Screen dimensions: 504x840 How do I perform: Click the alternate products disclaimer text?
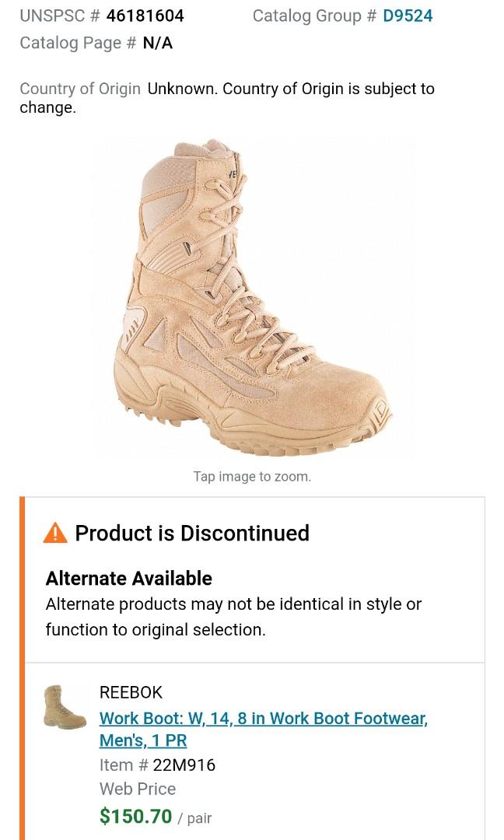coord(233,615)
